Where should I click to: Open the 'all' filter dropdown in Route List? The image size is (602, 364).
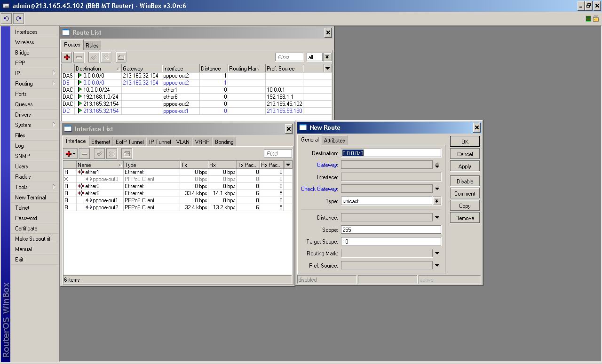point(327,57)
